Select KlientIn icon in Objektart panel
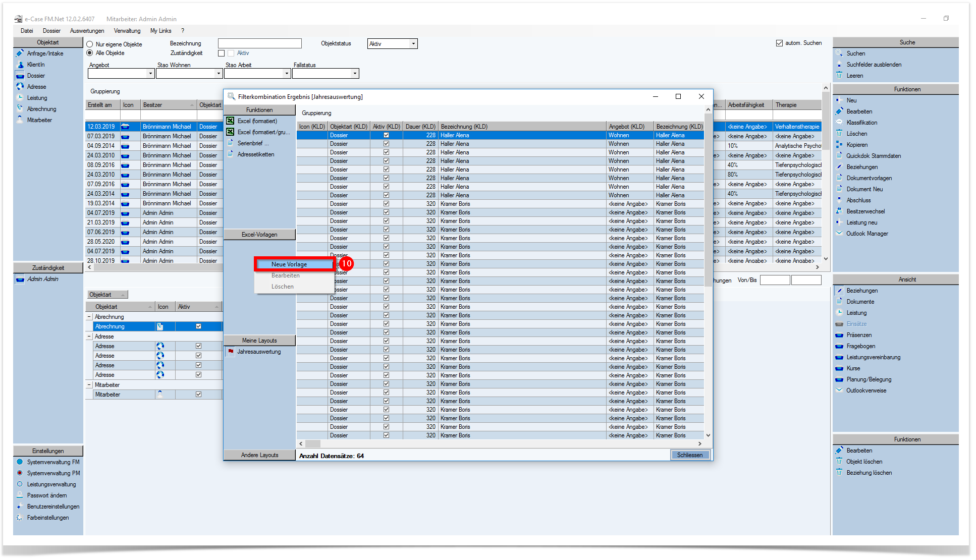The height and width of the screenshot is (560, 976). (20, 65)
